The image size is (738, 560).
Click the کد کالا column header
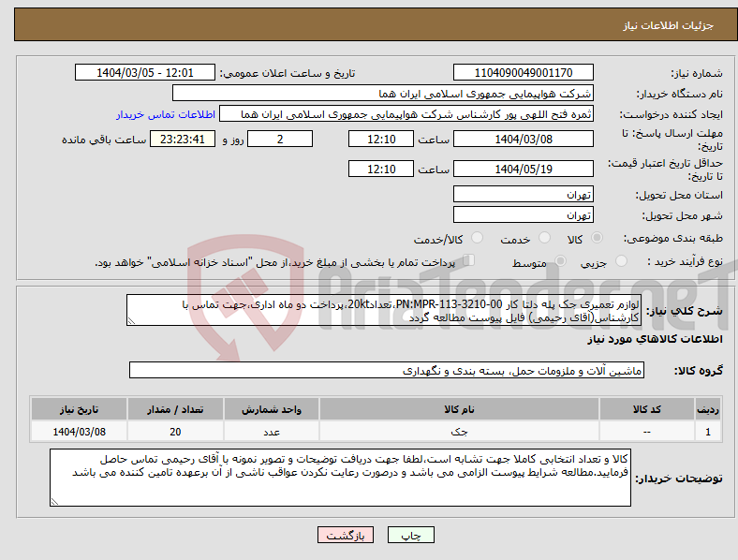tap(647, 409)
